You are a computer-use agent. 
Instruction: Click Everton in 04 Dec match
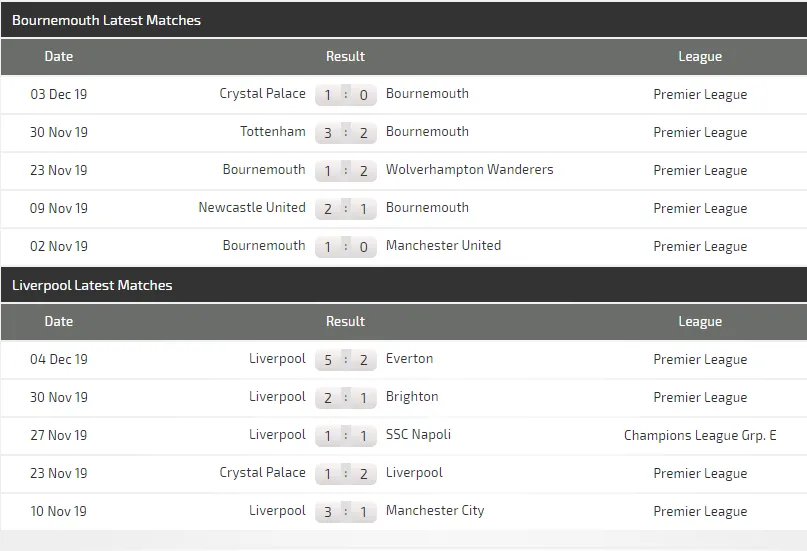(x=409, y=359)
